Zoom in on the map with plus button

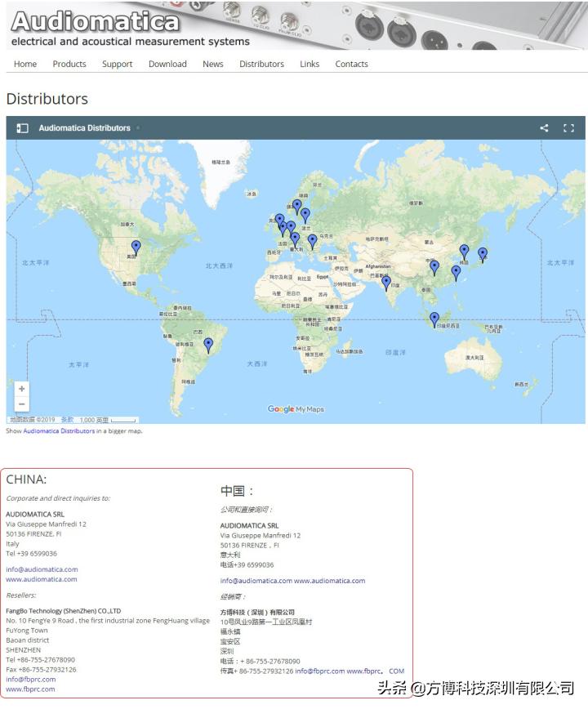[22, 389]
